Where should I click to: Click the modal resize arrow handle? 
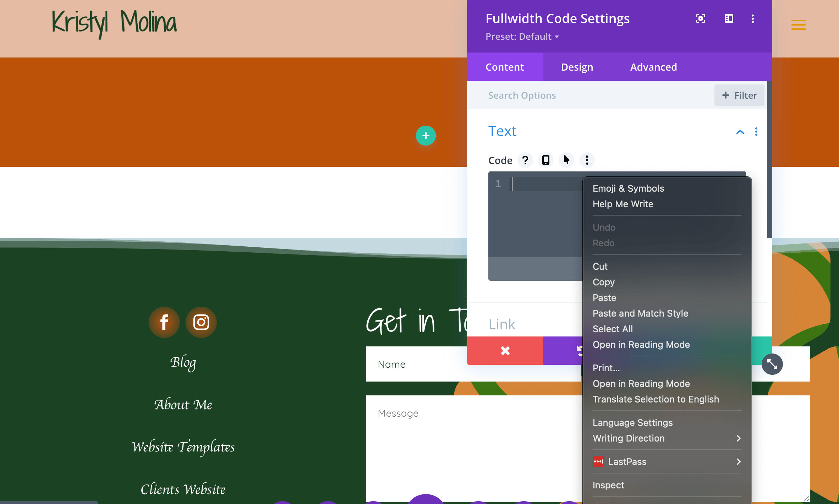click(x=772, y=364)
